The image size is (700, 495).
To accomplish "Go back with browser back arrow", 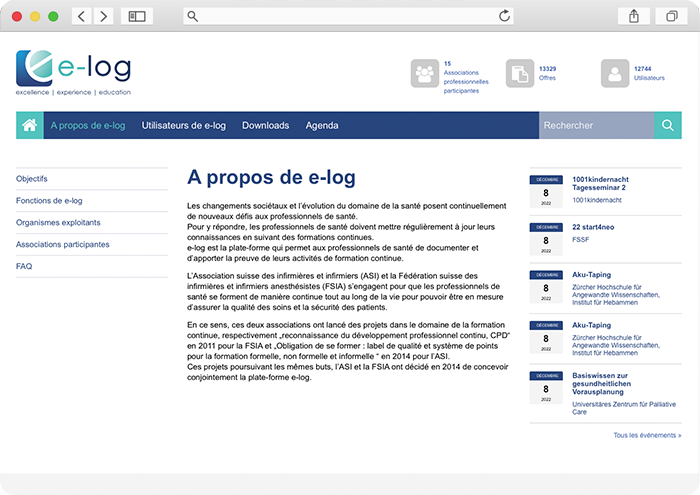I will click(82, 17).
